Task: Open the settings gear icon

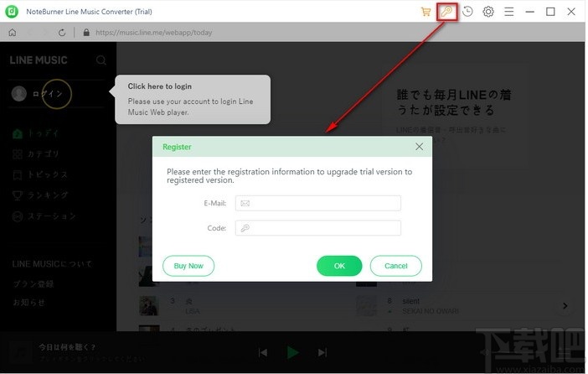Action: pyautogui.click(x=487, y=12)
